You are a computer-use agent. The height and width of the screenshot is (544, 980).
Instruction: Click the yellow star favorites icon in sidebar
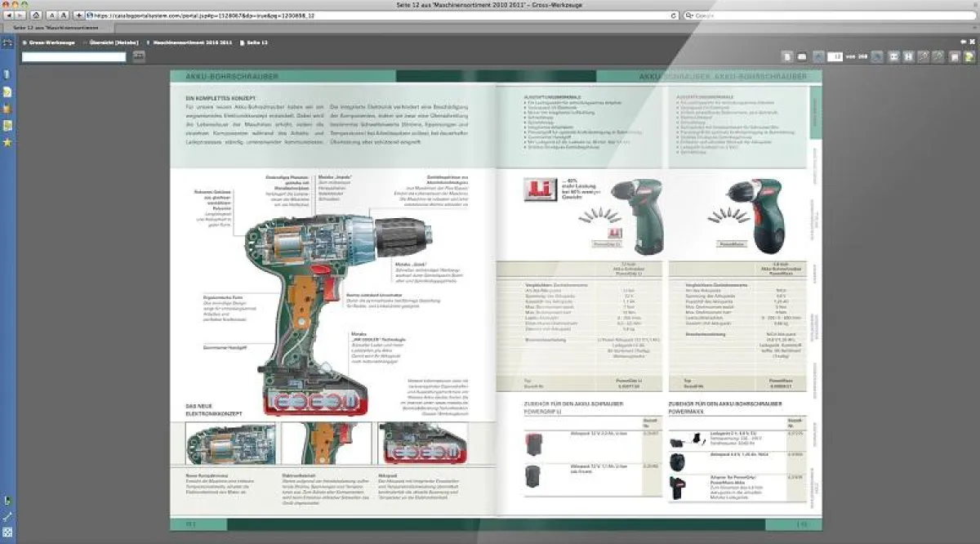[7, 143]
